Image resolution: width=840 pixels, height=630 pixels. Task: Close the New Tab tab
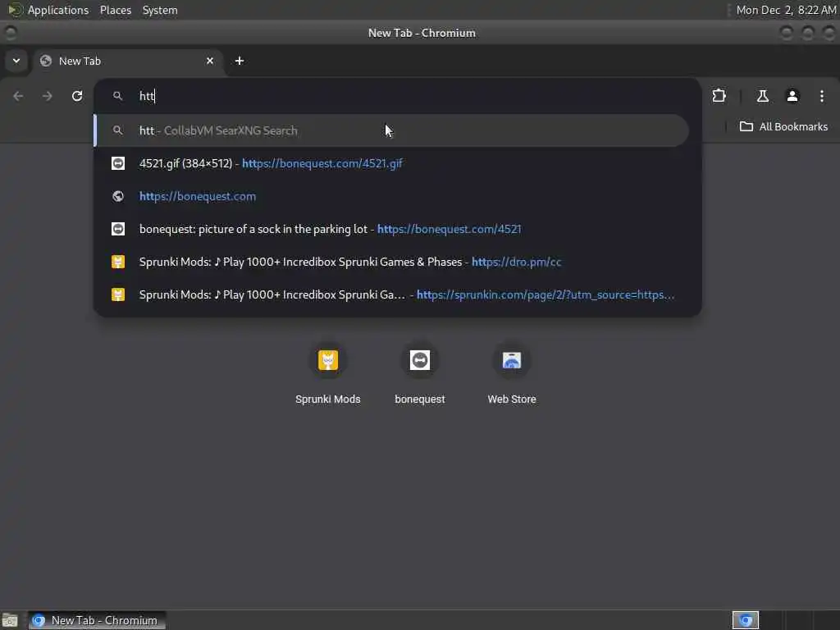pos(210,61)
